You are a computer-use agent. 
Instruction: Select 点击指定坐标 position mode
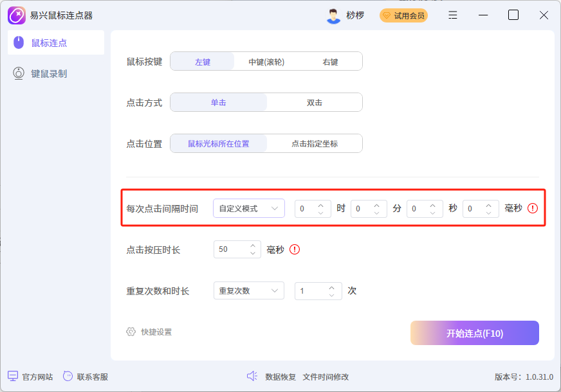click(314, 143)
